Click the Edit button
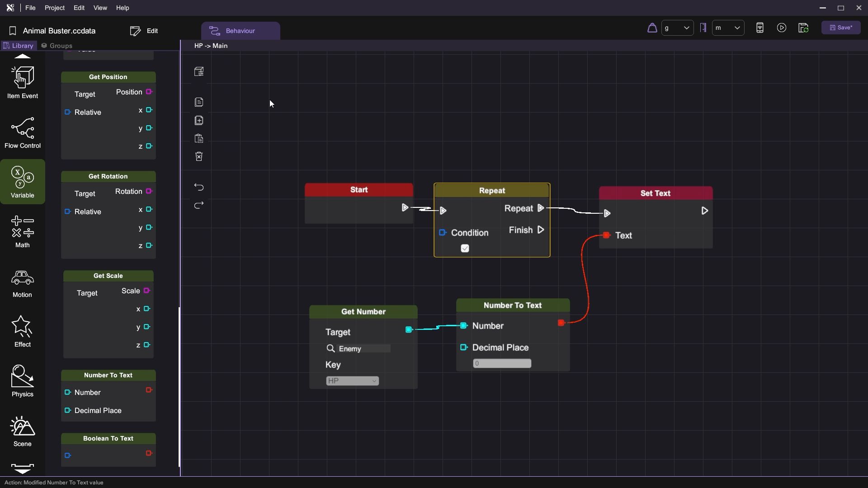This screenshot has height=488, width=868. [x=145, y=31]
